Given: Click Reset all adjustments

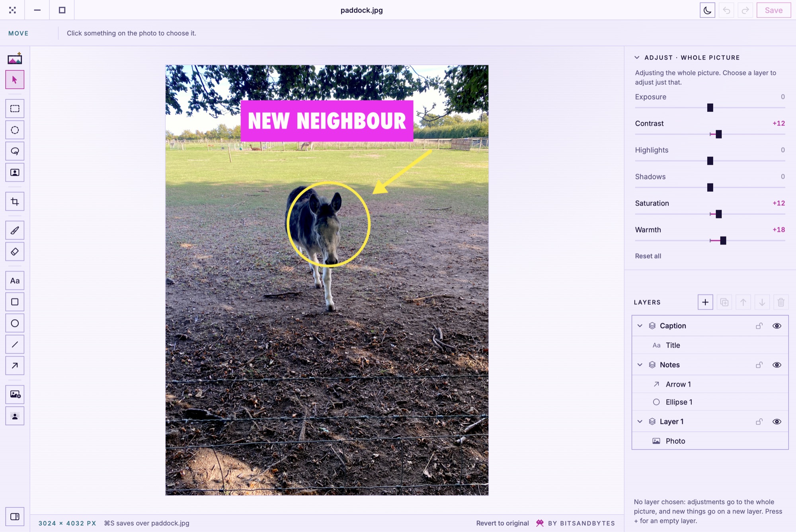Looking at the screenshot, I should [648, 256].
